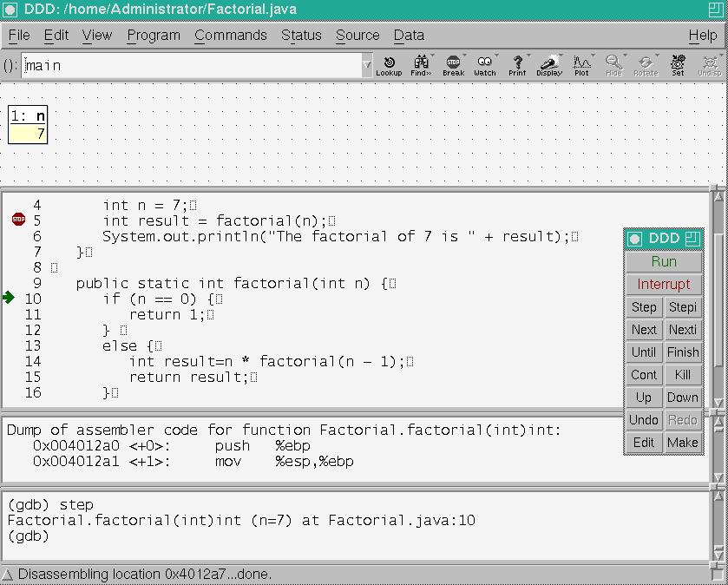
Task: Click the Find binoculars icon
Action: (x=421, y=66)
